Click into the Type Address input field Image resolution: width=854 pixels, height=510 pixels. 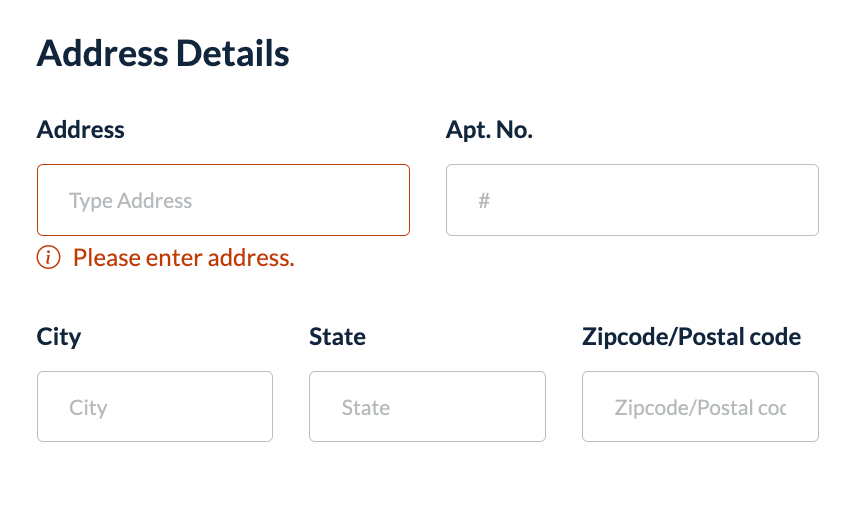coord(223,200)
